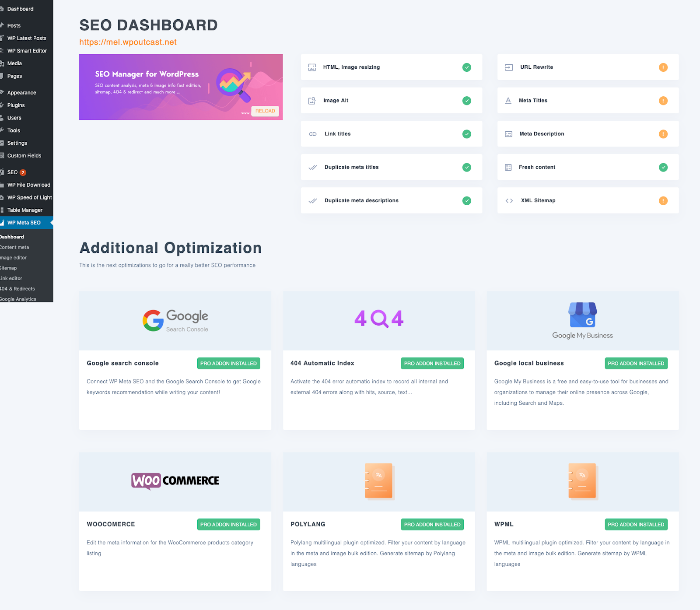Click the green check for Duplicate meta titles
This screenshot has width=700, height=610.
(467, 167)
